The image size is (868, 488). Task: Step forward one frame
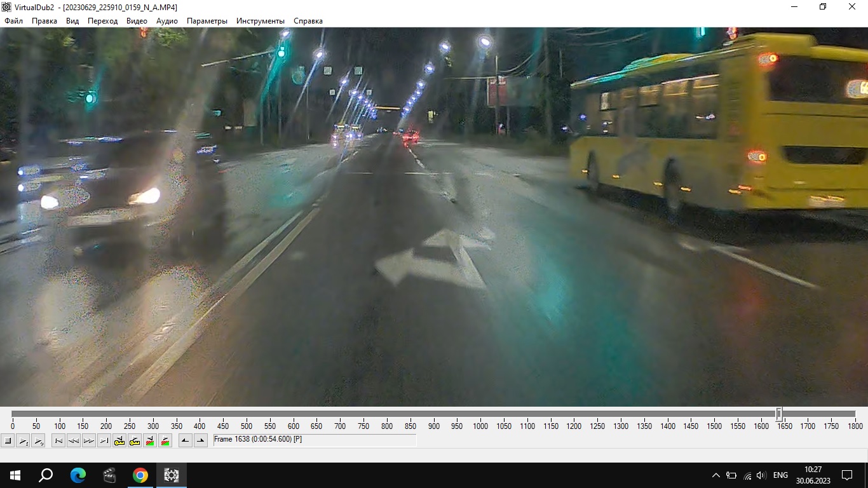[89, 440]
